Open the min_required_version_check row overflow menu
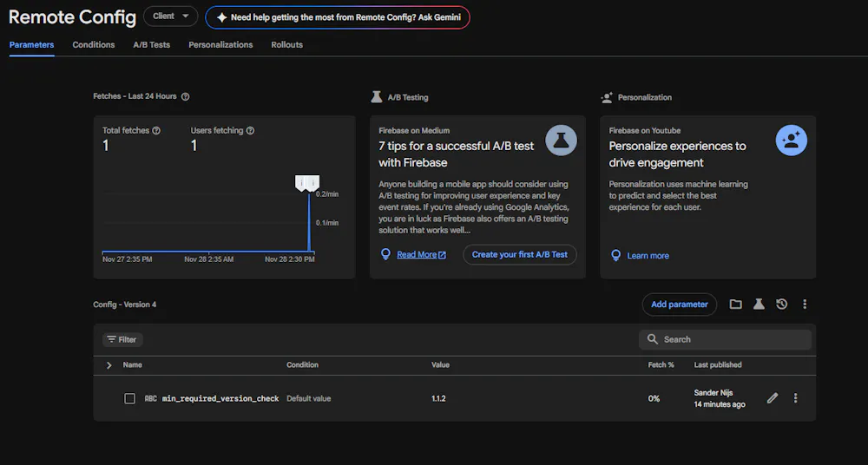This screenshot has height=465, width=868. point(796,398)
